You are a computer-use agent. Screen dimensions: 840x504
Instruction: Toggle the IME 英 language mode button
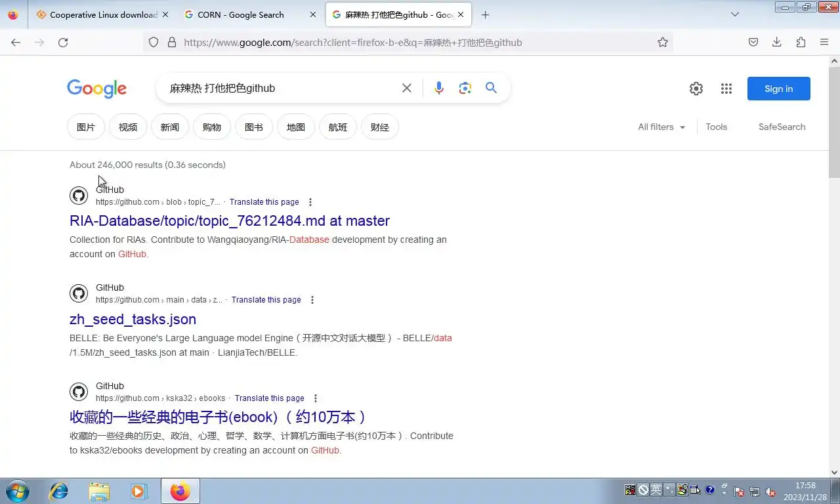coord(656,490)
